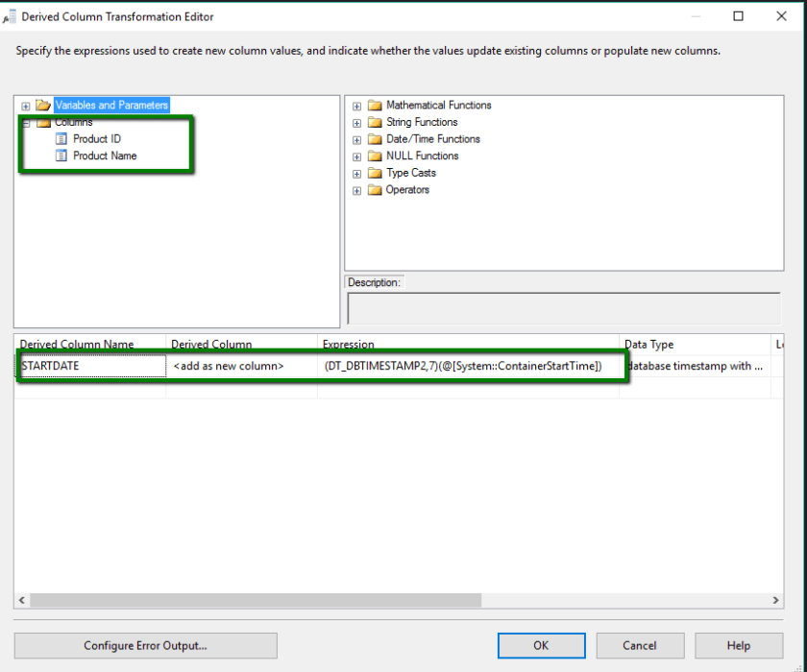The width and height of the screenshot is (807, 672).
Task: Expand the Operators tree node
Action: point(356,190)
